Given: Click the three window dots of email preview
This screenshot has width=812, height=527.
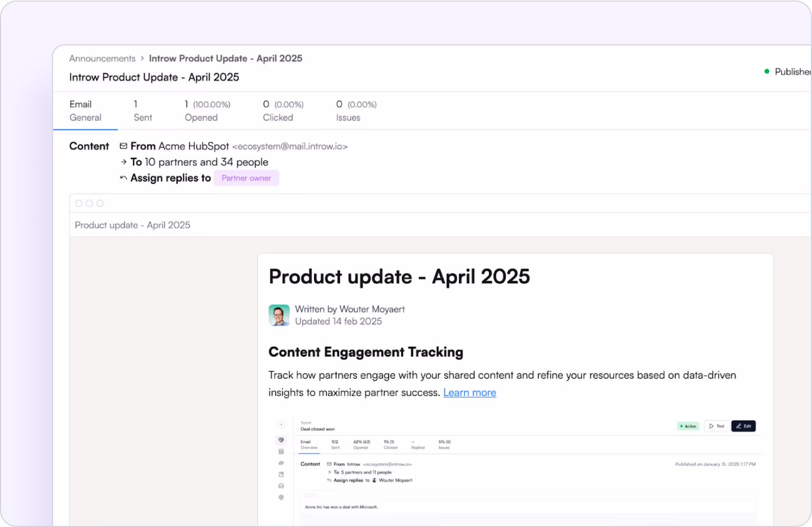Looking at the screenshot, I should pyautogui.click(x=89, y=204).
